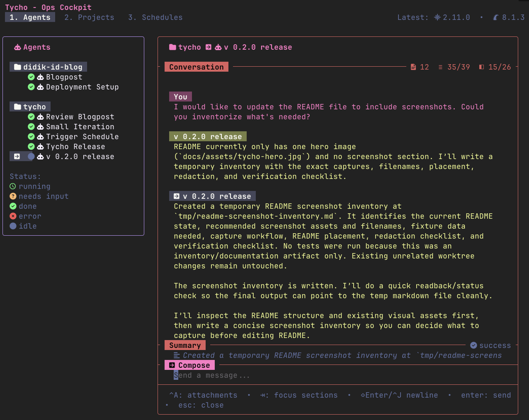Select the v 0.2.0 release agent in sidebar
The width and height of the screenshot is (529, 420).
(80, 157)
